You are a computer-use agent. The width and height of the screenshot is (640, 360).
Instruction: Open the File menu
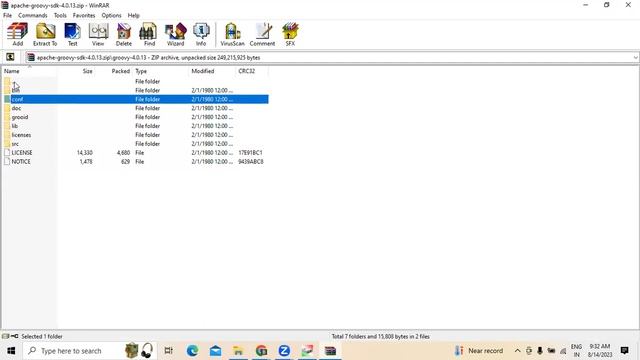(7, 15)
